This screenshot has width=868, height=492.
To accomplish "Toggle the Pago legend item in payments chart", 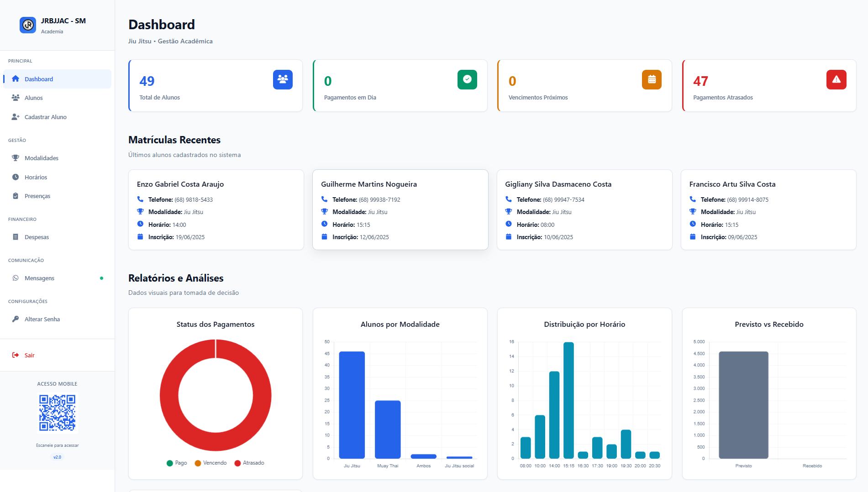I will point(177,463).
